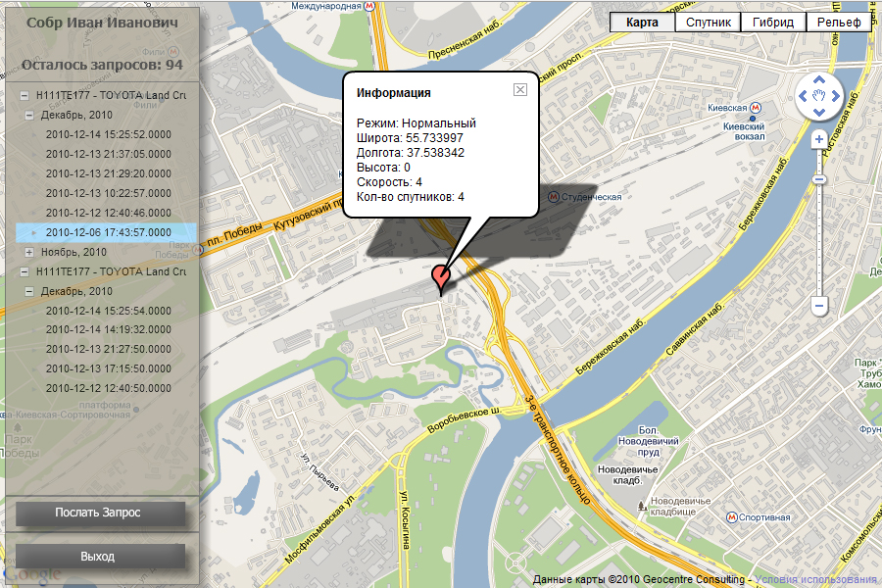Click the Выход logout button

click(100, 557)
